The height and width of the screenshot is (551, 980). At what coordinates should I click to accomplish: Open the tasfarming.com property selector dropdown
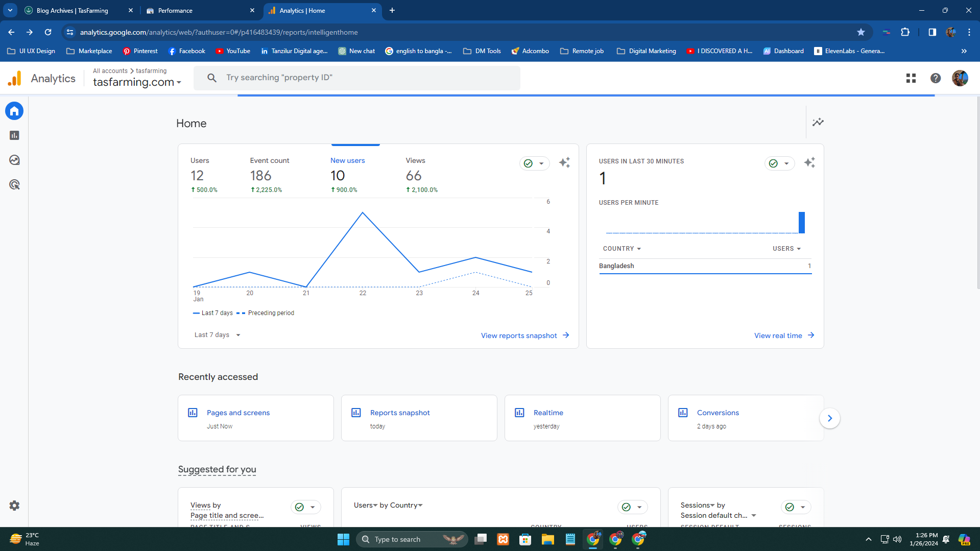(137, 82)
